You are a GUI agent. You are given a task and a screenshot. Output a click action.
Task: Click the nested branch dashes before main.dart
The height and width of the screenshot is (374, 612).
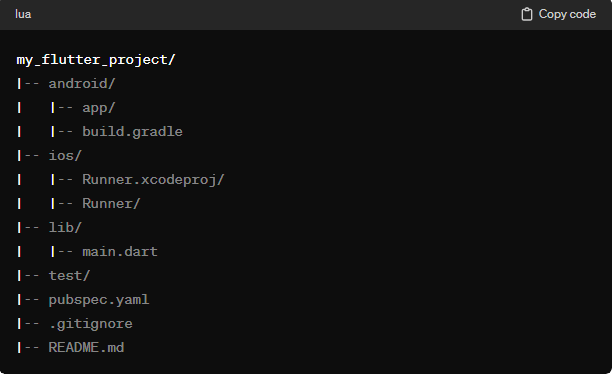point(65,252)
